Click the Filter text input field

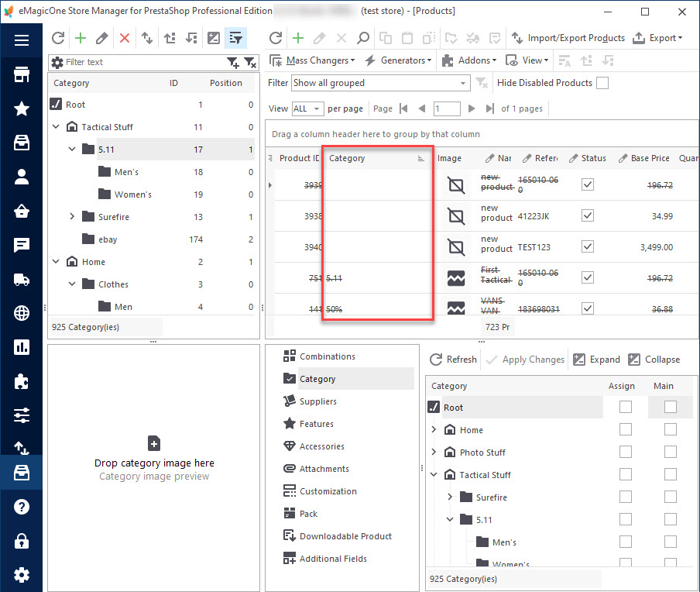tap(145, 62)
